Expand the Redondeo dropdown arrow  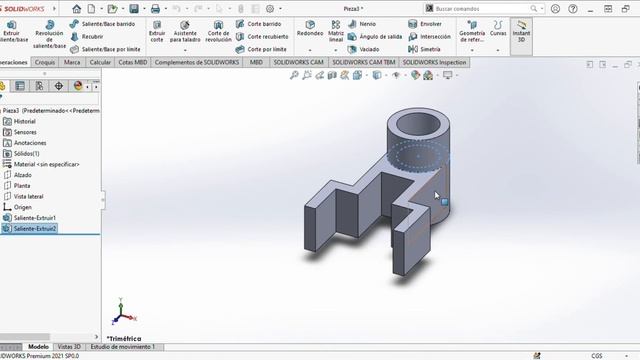tap(310, 50)
